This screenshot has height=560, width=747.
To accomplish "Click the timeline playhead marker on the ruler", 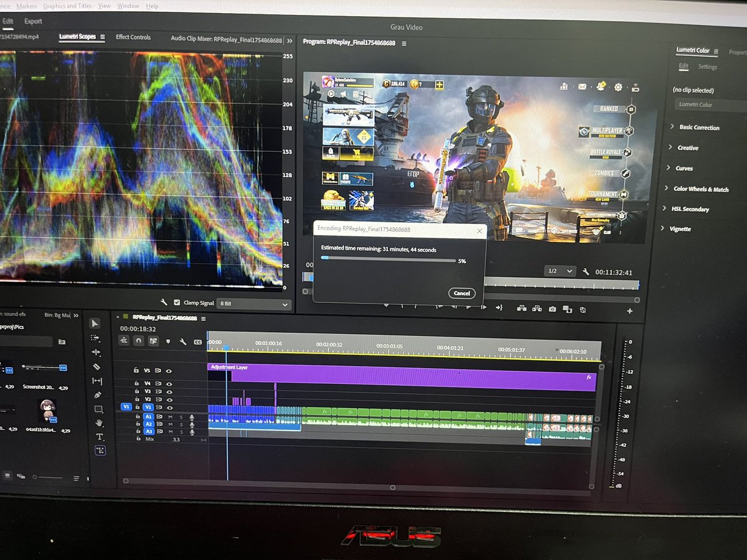I will [226, 347].
